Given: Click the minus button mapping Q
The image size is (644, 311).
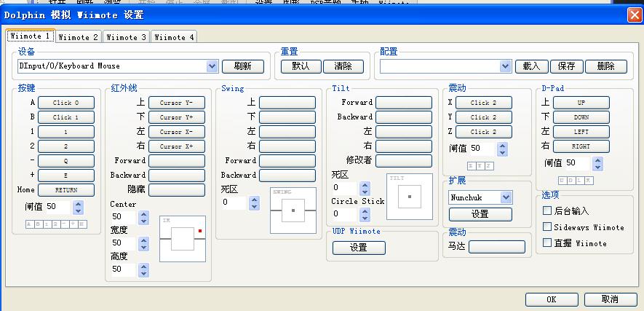Looking at the screenshot, I should [66, 161].
